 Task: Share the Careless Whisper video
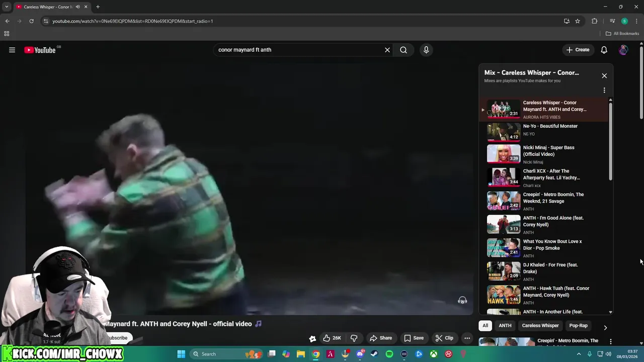pos(381,338)
